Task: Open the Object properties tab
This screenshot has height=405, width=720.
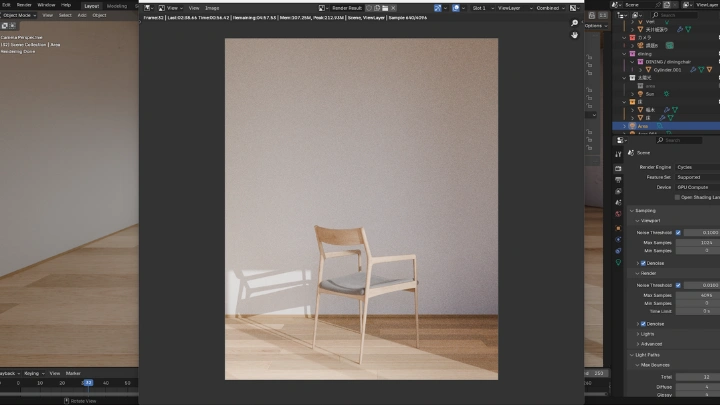Action: (618, 228)
